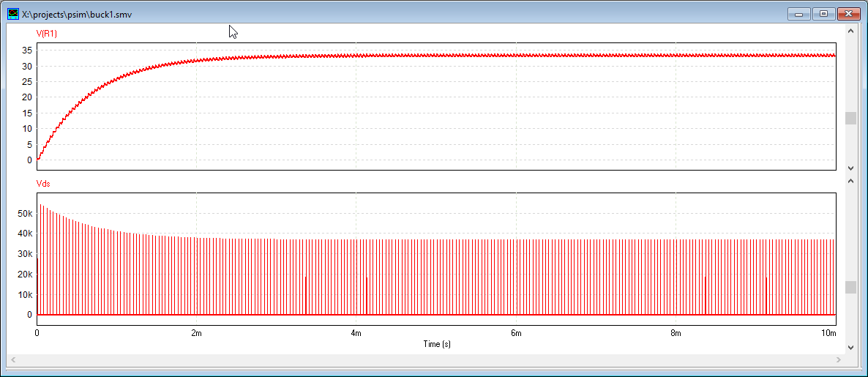Click the PSIM Simview icon in title bar
The width and height of the screenshot is (868, 377).
point(12,14)
